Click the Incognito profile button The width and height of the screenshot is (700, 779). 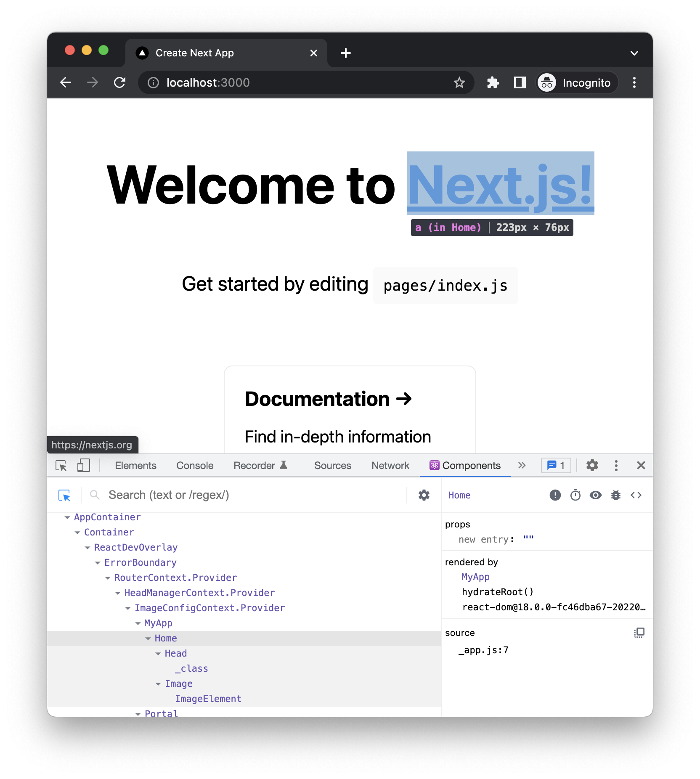pyautogui.click(x=577, y=82)
